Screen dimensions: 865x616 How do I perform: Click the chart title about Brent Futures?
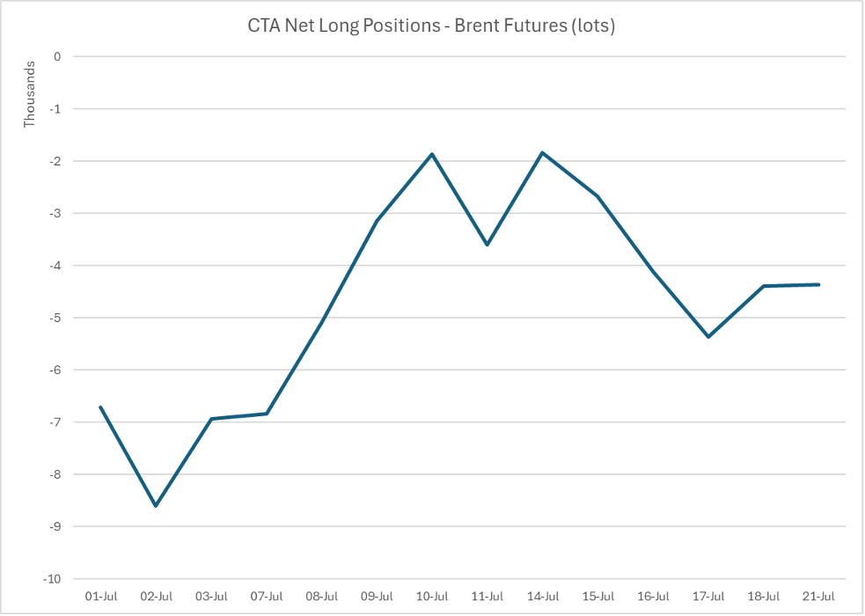(431, 26)
